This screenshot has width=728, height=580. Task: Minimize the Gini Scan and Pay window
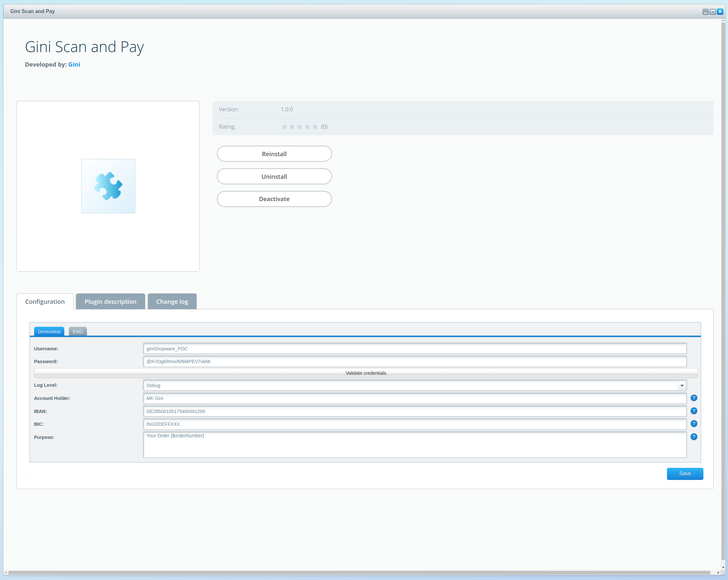pyautogui.click(x=705, y=11)
